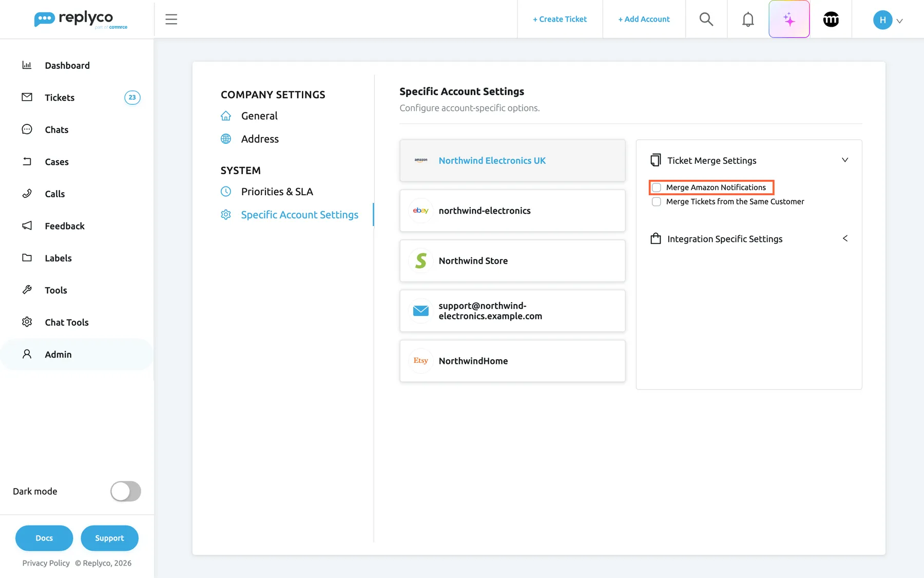Select the Northwind Electronics UK account
924x578 pixels.
[x=512, y=160]
